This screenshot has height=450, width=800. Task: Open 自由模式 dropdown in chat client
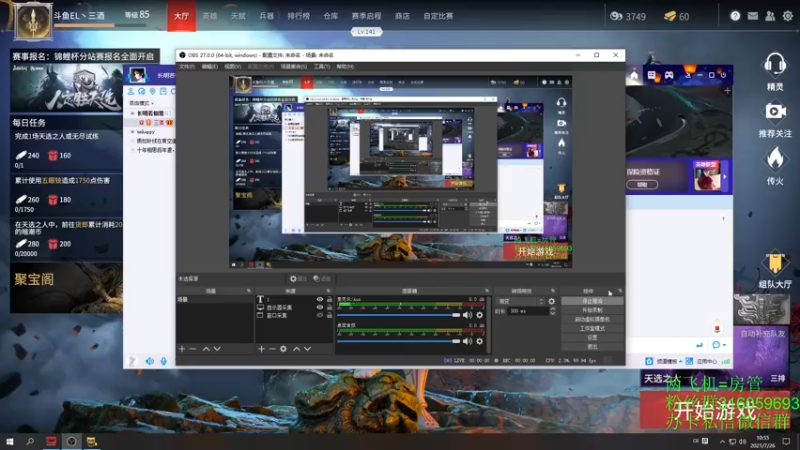point(141,103)
